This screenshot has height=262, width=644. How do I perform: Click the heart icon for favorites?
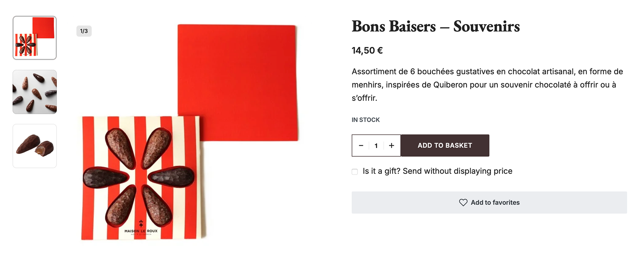463,203
